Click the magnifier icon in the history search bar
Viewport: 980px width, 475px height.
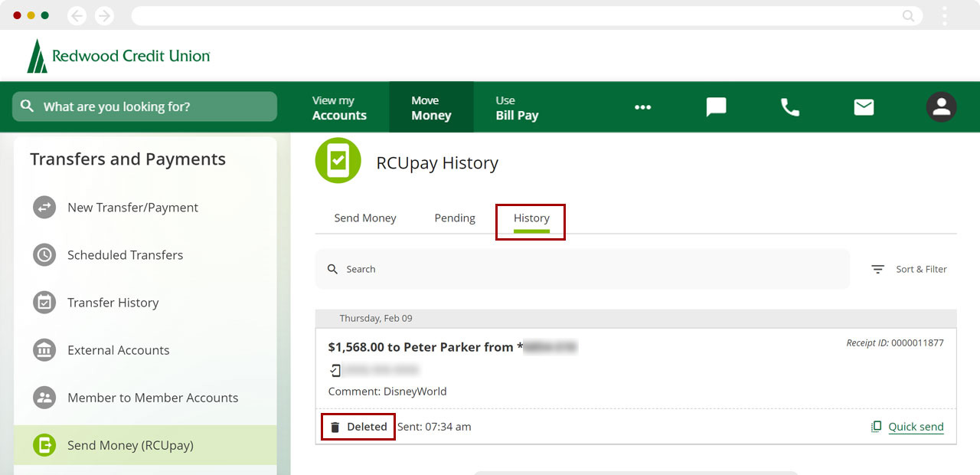332,269
